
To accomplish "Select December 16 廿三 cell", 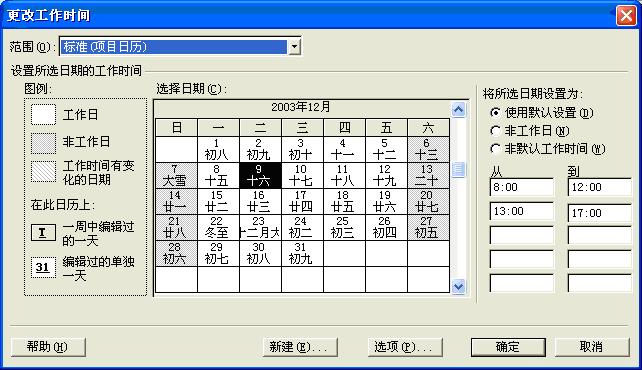I will click(x=260, y=201).
